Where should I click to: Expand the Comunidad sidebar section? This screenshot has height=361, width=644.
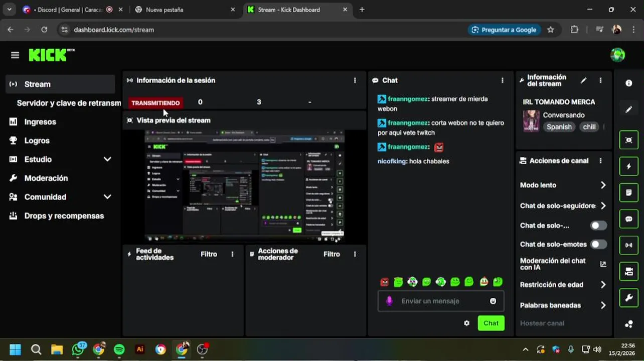107,197
